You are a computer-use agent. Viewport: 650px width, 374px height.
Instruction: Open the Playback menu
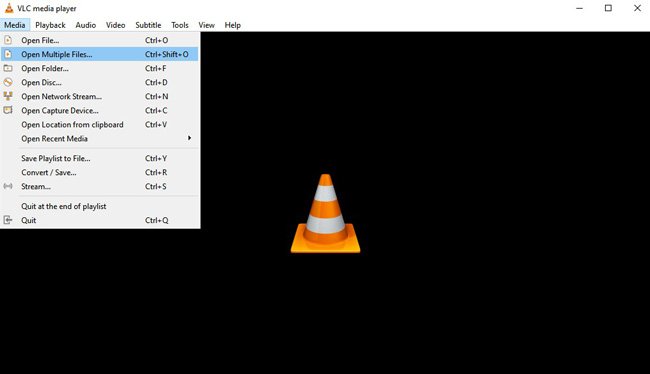point(50,25)
